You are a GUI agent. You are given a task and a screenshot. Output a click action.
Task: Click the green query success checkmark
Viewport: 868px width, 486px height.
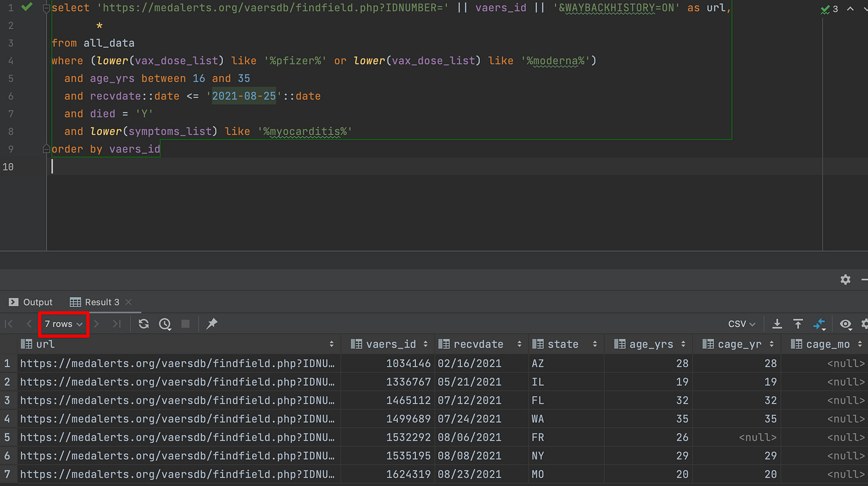coord(27,8)
